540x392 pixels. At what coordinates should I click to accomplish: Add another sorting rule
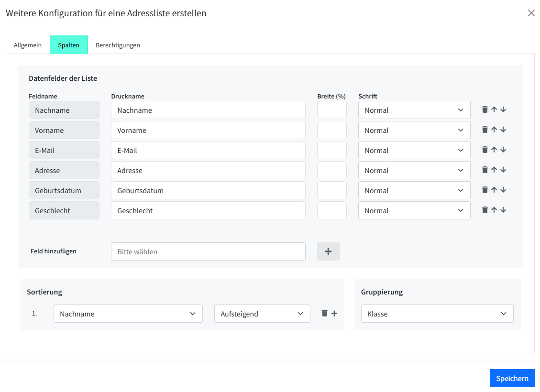coord(334,314)
